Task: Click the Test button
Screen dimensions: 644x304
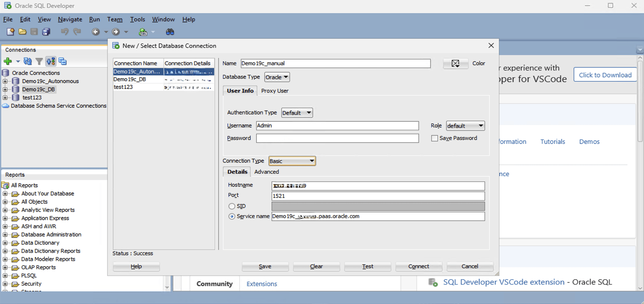Action: [367, 266]
